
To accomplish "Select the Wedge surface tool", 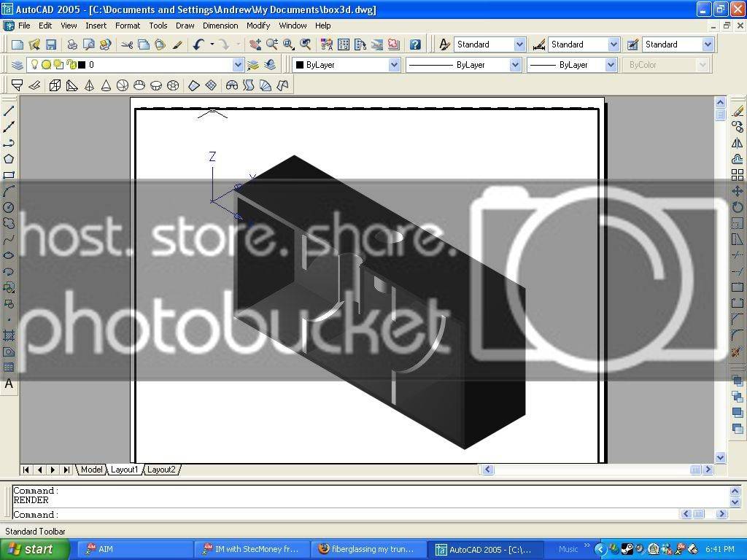I will [72, 86].
